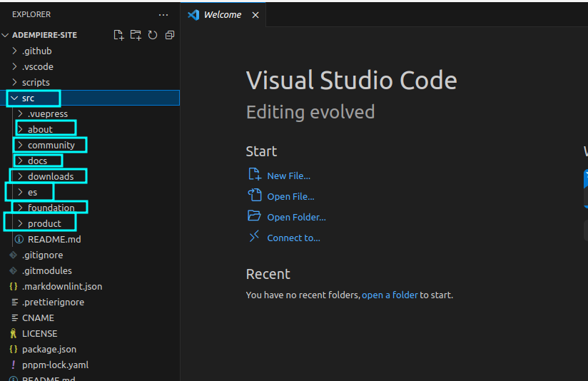Image resolution: width=588 pixels, height=381 pixels.
Task: Click the git icon beside .gitignore
Action: (x=14, y=255)
